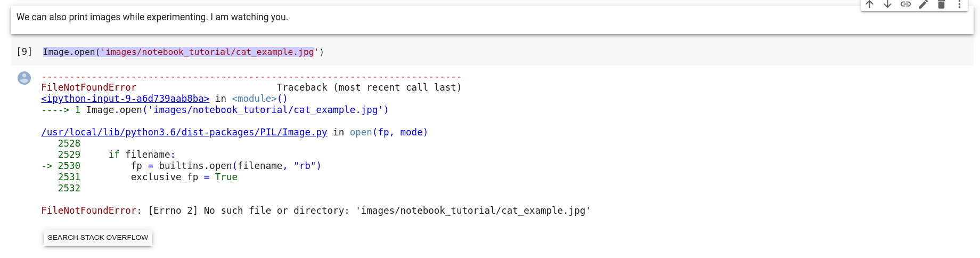This screenshot has width=980, height=258.
Task: Click the <module>() text in the traceback
Action: tap(259, 99)
